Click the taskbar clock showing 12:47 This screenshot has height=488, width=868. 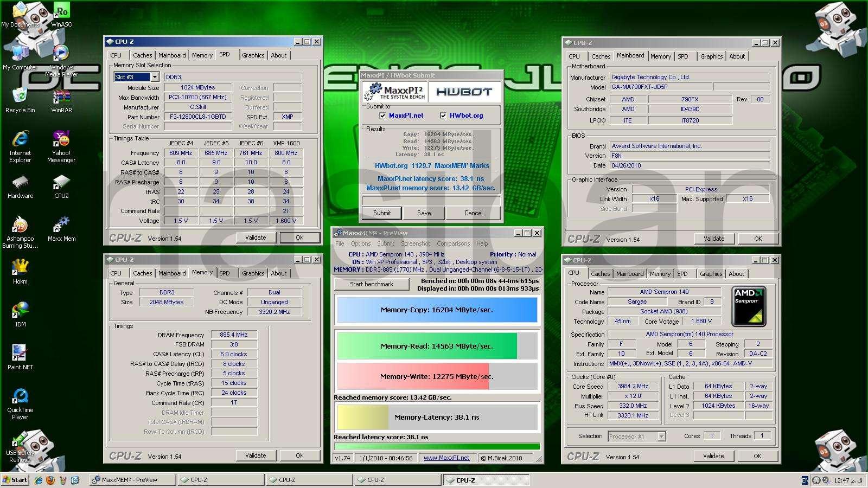(848, 480)
